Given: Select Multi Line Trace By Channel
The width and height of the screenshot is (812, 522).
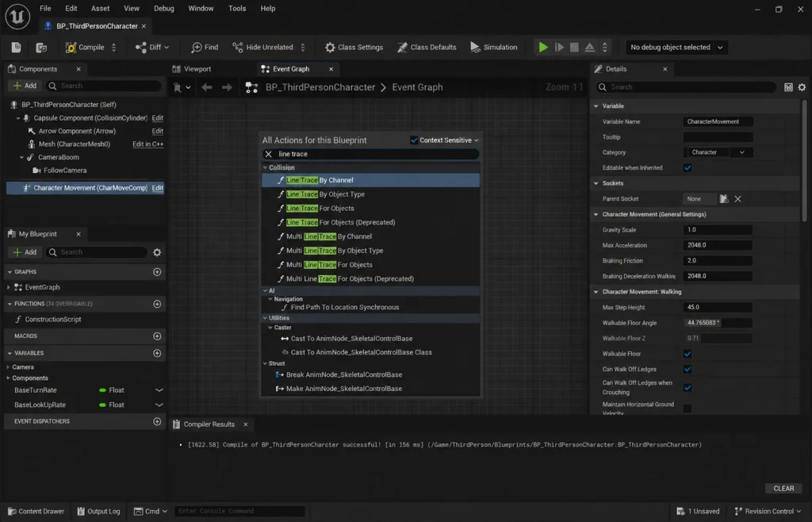Looking at the screenshot, I should pyautogui.click(x=371, y=236).
